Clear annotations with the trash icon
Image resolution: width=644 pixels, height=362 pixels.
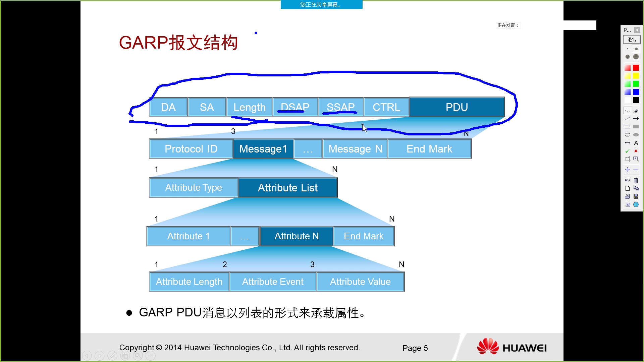(636, 180)
